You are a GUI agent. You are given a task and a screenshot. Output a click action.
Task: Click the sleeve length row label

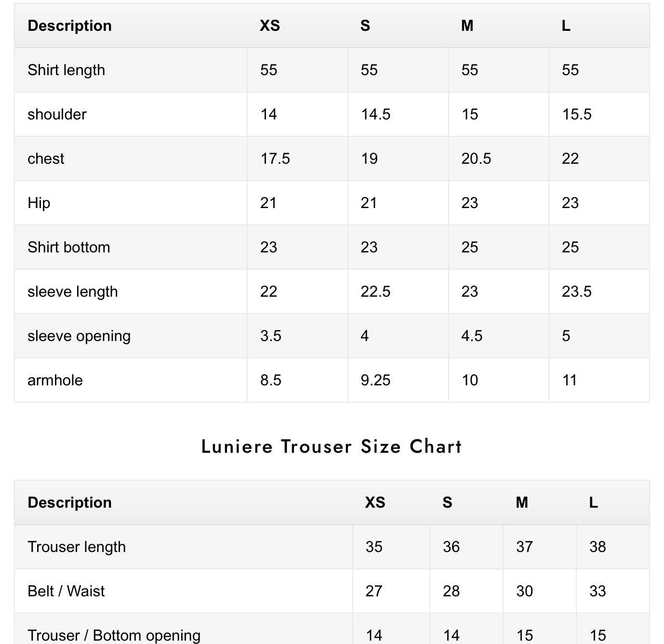coord(72,291)
